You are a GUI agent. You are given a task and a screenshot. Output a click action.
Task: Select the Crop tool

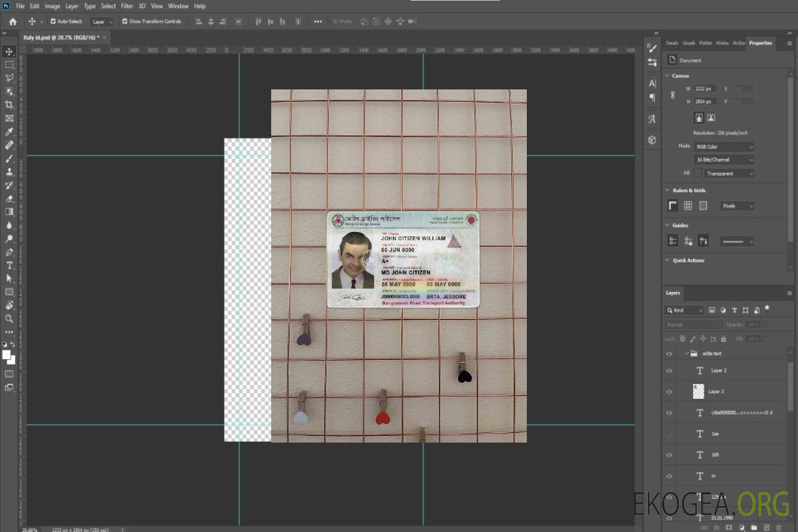click(x=9, y=105)
